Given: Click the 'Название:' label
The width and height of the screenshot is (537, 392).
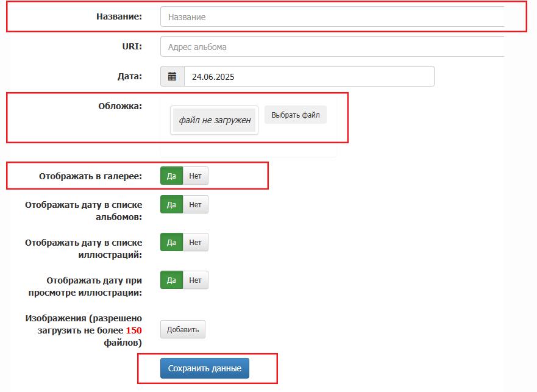Looking at the screenshot, I should tap(119, 16).
